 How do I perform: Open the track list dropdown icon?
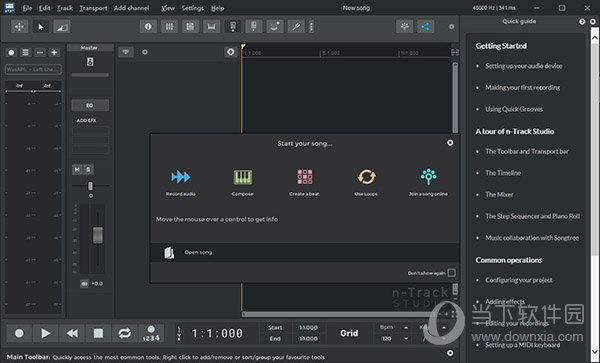point(126,52)
